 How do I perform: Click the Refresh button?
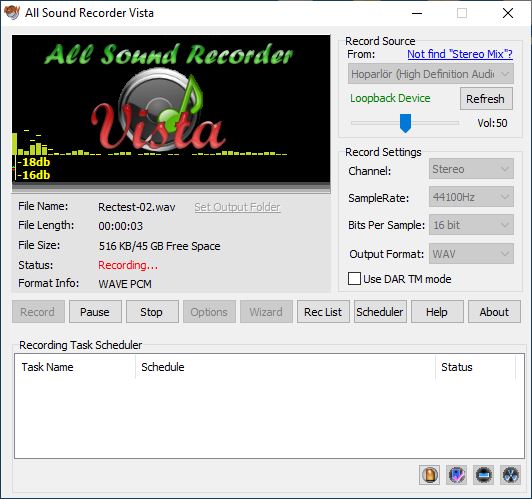[x=486, y=99]
